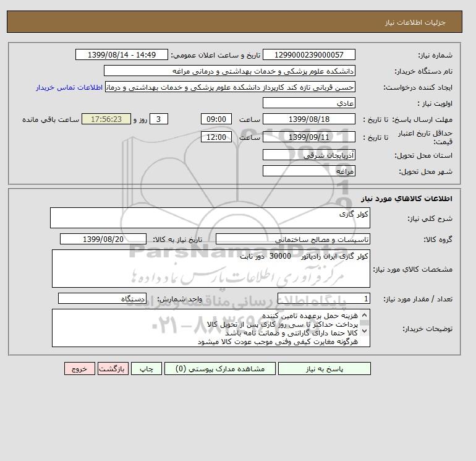Screen dimensions: 476x461
Task: Select buyer notes text area
Action: click(x=211, y=328)
